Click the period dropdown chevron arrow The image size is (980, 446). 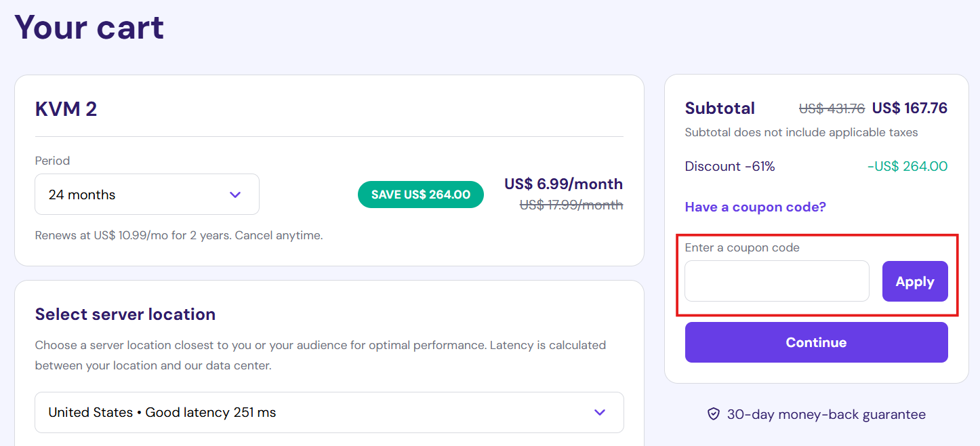pos(235,195)
